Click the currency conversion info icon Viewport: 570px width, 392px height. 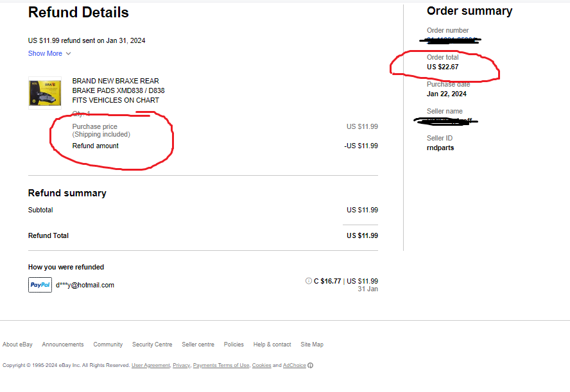(309, 281)
